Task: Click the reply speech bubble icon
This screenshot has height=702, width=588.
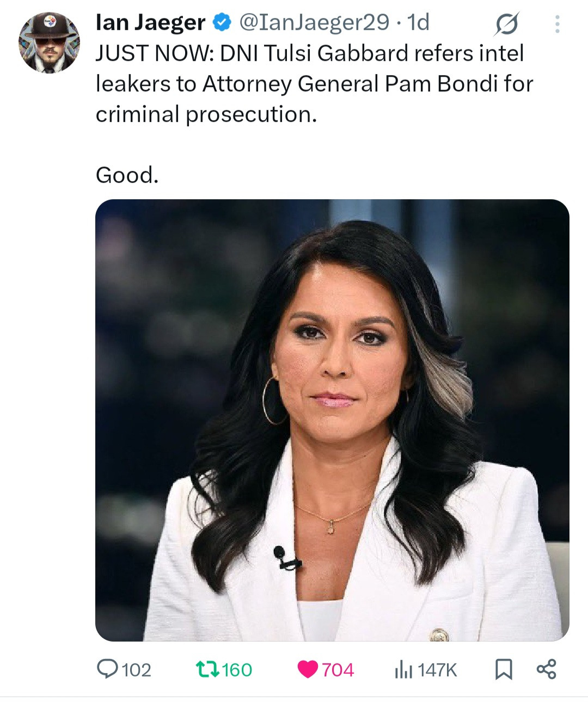Action: 107,669
